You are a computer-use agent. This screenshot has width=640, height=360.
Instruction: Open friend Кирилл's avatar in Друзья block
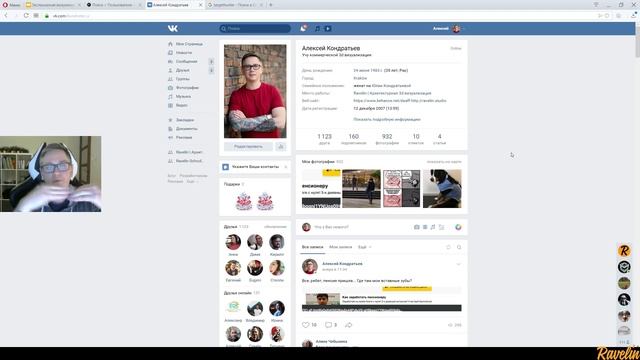(x=277, y=242)
